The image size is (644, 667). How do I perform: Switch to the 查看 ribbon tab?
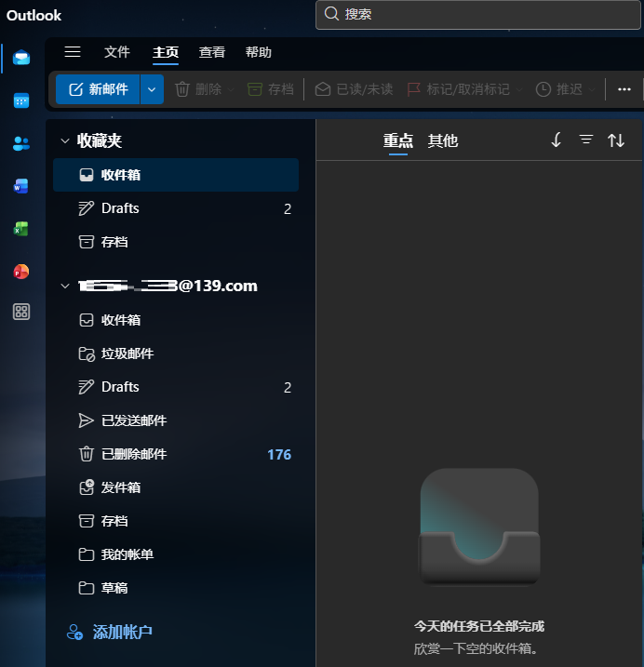coord(212,52)
